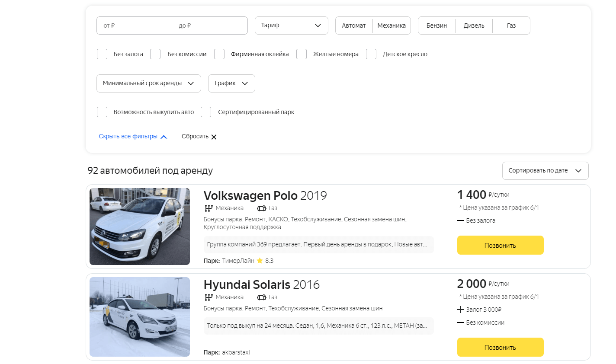This screenshot has width=616, height=364.
Task: Click gearbox icon on Hyundai Solaris listing
Action: (x=209, y=297)
